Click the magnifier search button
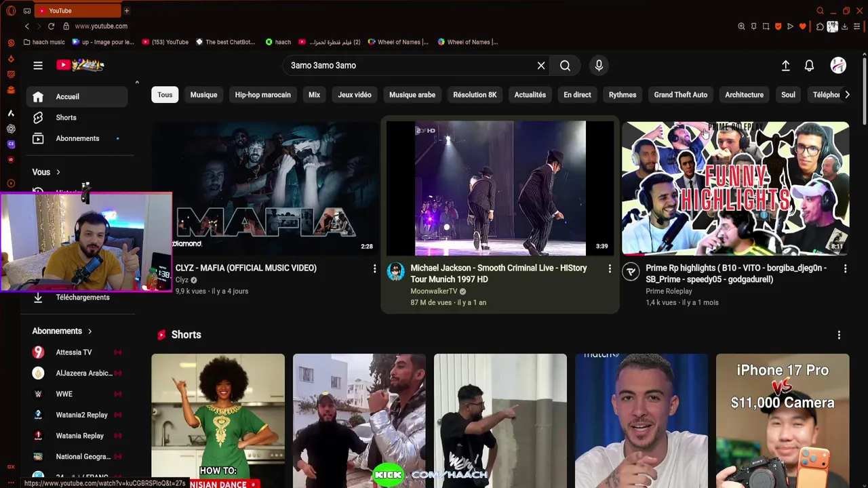This screenshot has width=868, height=488. point(565,66)
